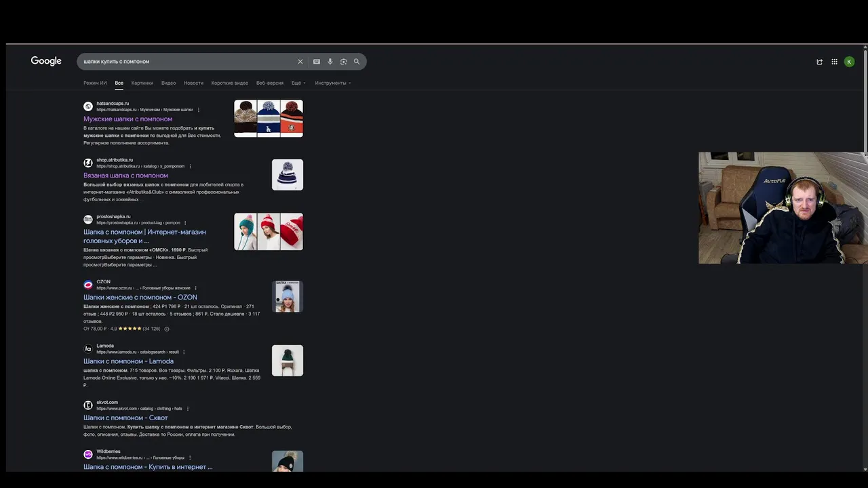
Task: Open the more options dots for shop.atributika.ru result
Action: coord(190,166)
